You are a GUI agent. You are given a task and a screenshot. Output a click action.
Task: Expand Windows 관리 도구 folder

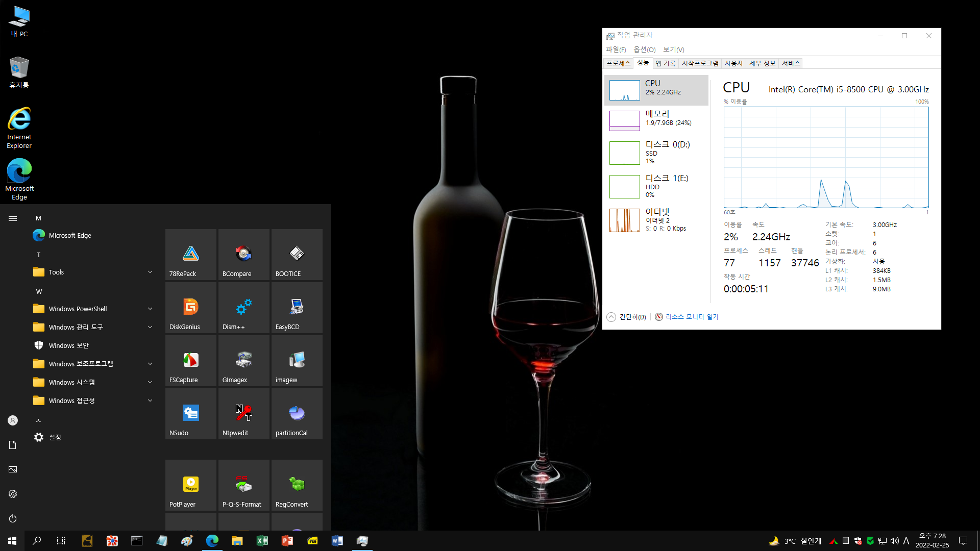[x=95, y=327]
